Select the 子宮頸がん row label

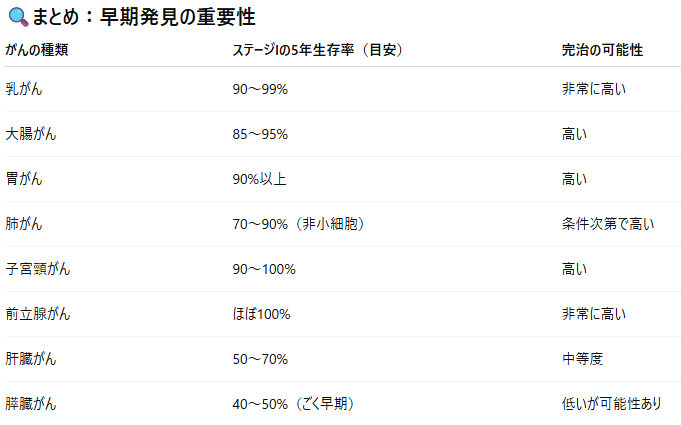click(x=38, y=269)
